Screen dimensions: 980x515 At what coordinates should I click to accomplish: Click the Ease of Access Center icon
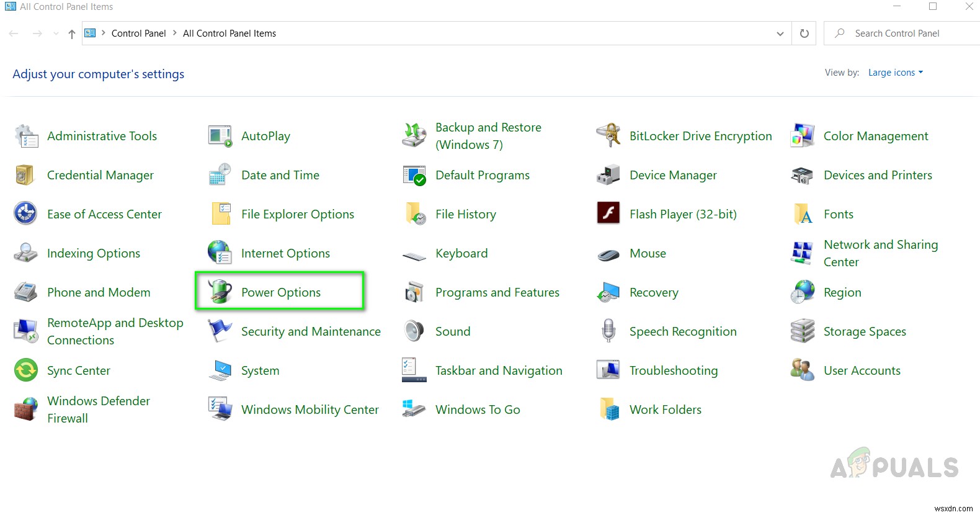click(x=25, y=213)
